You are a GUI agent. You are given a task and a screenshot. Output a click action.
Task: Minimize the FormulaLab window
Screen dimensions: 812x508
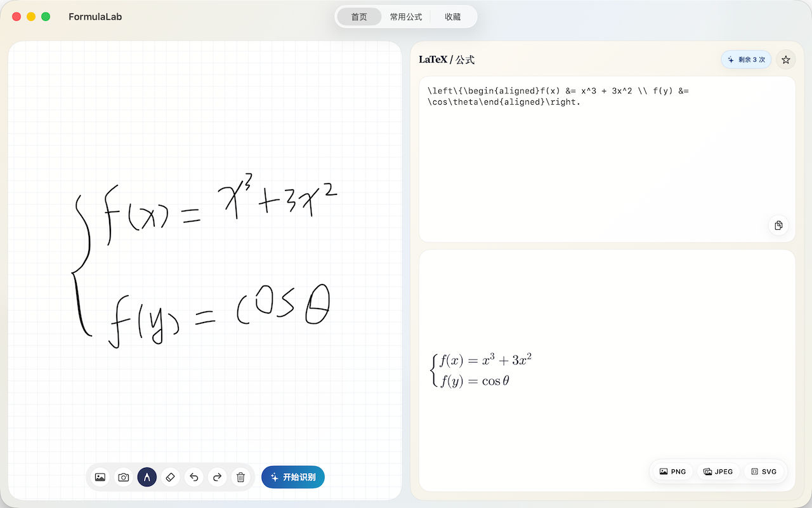click(31, 17)
